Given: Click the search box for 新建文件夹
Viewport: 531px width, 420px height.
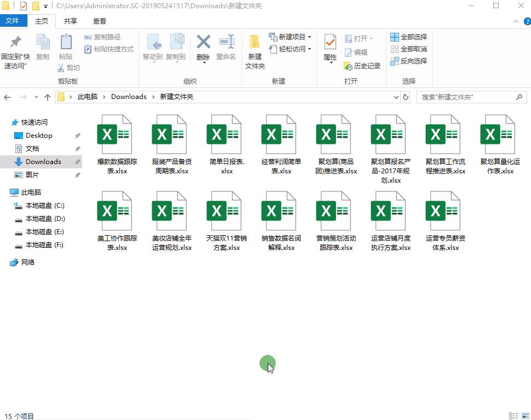Looking at the screenshot, I should pyautogui.click(x=472, y=97).
